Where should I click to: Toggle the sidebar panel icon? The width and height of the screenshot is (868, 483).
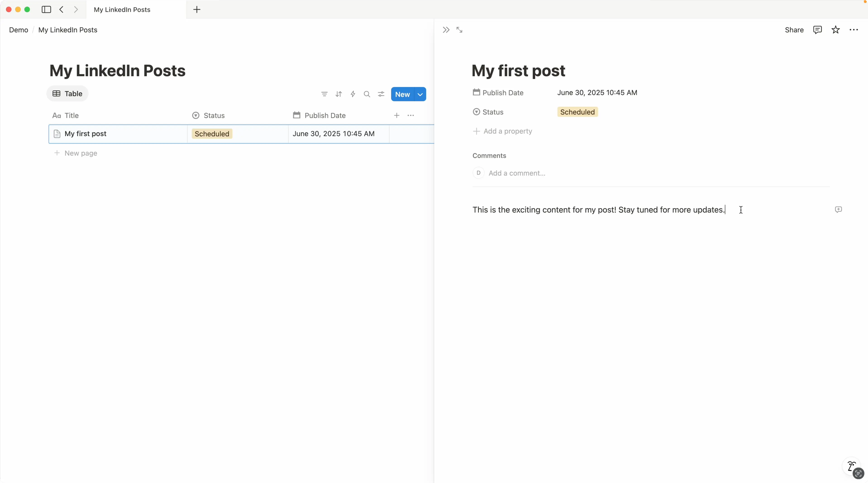[46, 10]
